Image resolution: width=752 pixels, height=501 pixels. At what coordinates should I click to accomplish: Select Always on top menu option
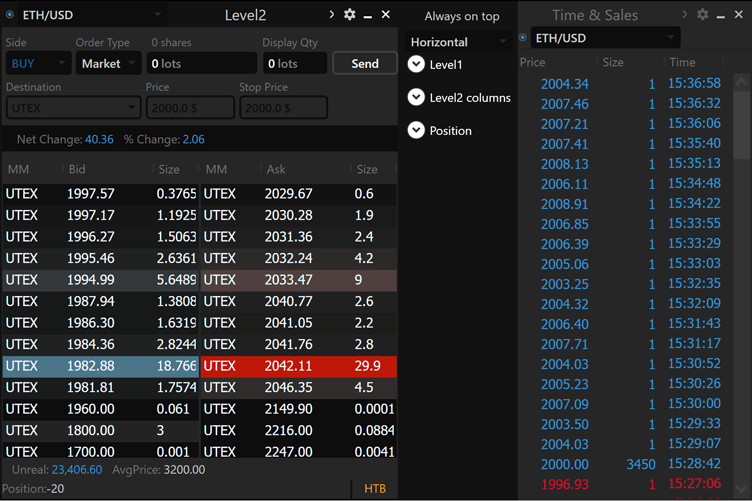pos(461,16)
